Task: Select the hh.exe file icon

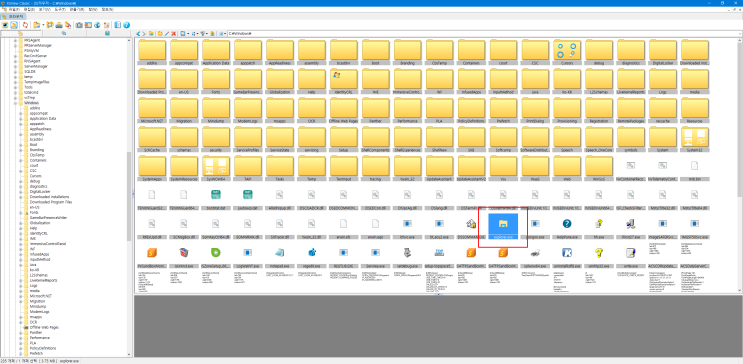Action: click(599, 224)
